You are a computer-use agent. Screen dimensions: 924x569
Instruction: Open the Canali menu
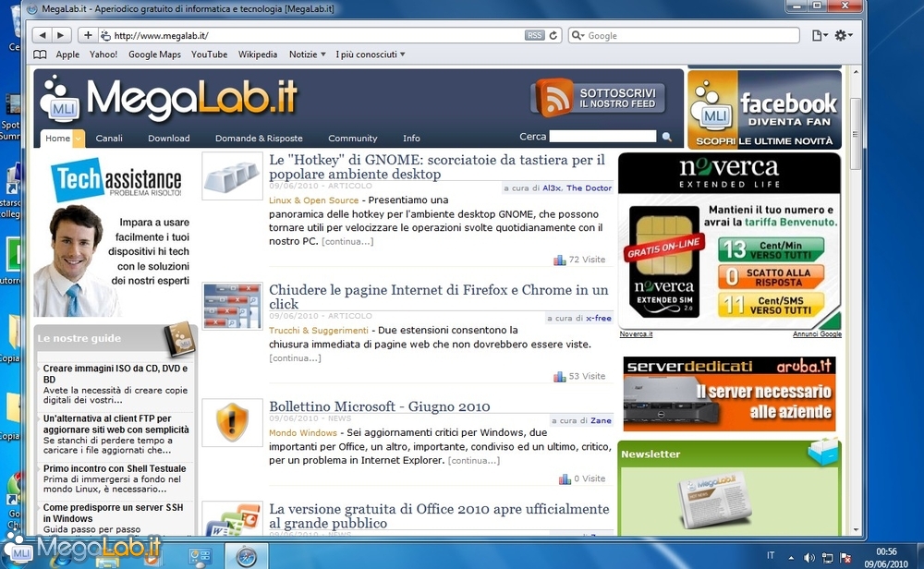(x=109, y=139)
